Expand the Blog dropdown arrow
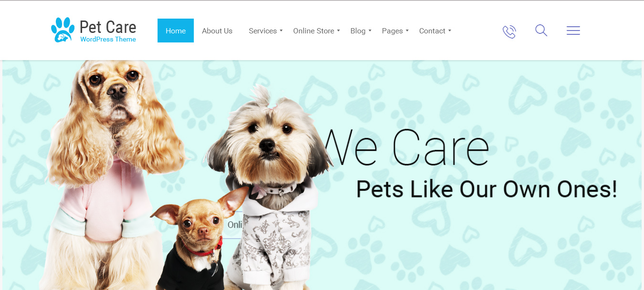The image size is (644, 290). click(370, 31)
